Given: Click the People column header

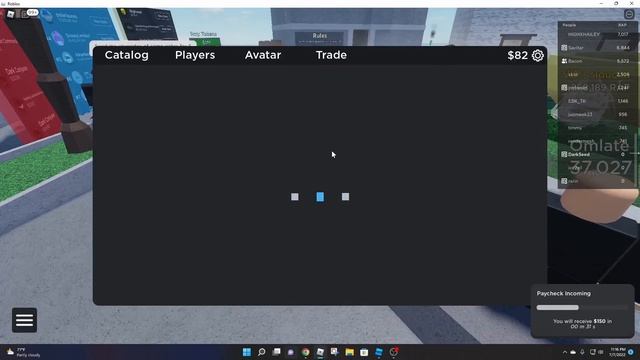Looking at the screenshot, I should 569,25.
